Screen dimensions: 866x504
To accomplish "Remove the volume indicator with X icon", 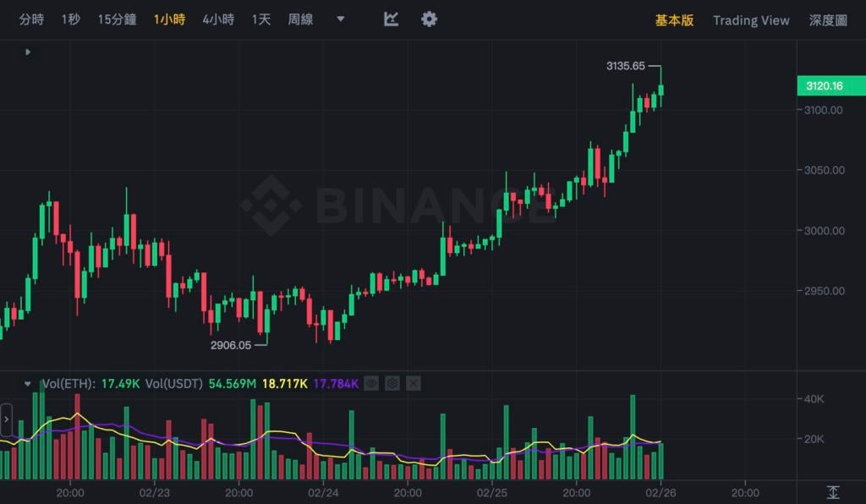I will click(413, 384).
